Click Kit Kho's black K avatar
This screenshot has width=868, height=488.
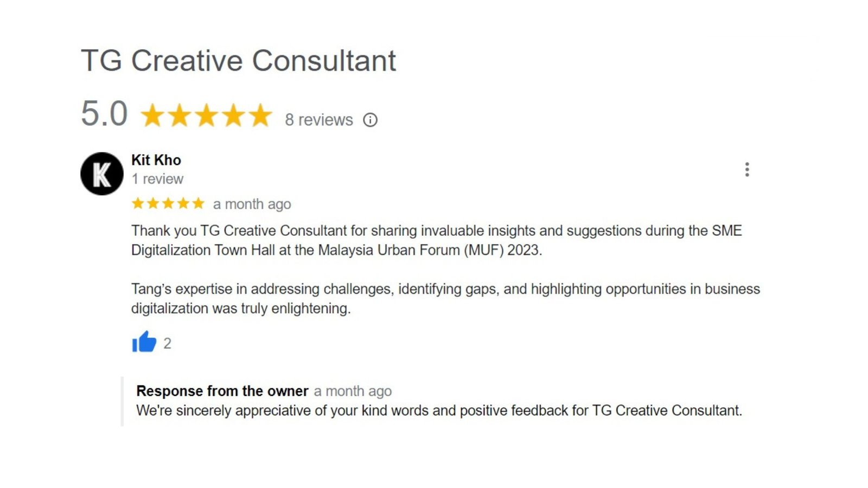[x=102, y=174]
